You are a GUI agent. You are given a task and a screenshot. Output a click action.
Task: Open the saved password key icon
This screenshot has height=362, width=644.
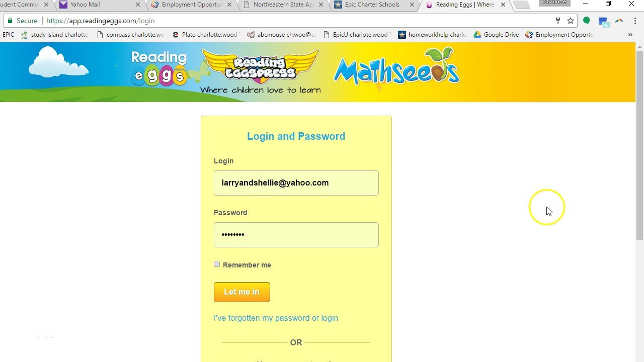[557, 21]
